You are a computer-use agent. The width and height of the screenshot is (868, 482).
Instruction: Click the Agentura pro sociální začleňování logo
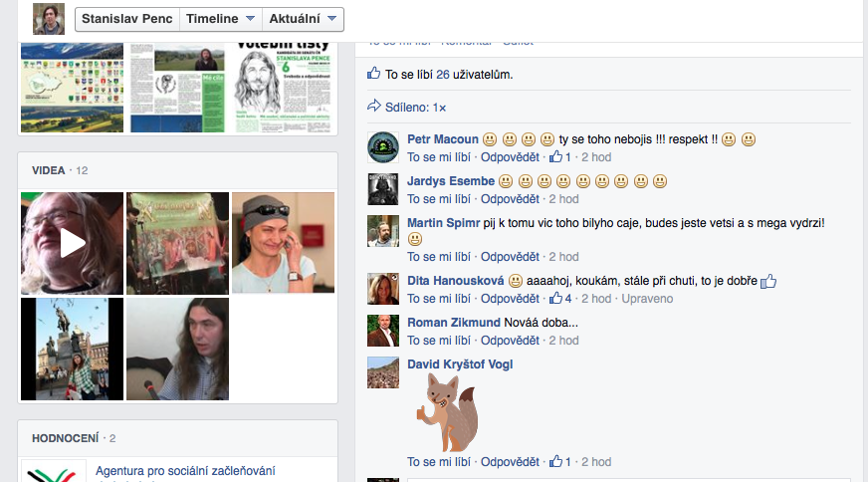click(54, 471)
